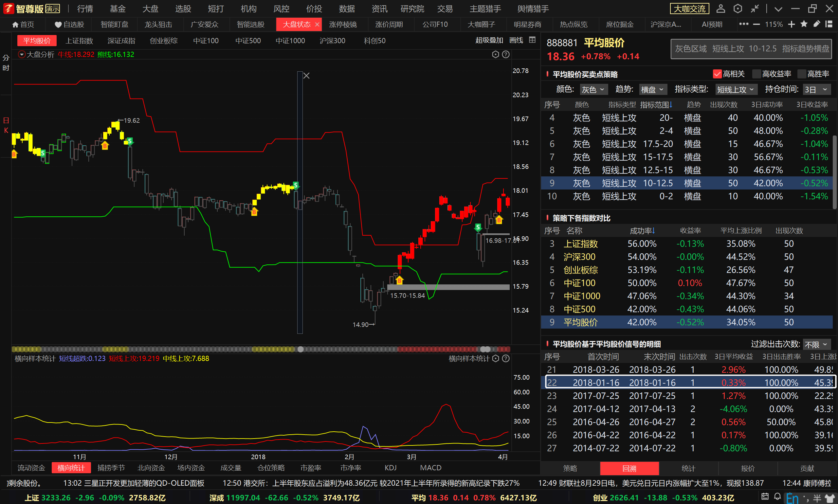The width and height of the screenshot is (838, 504).
Task: Open the 研究院 menu
Action: click(x=412, y=9)
